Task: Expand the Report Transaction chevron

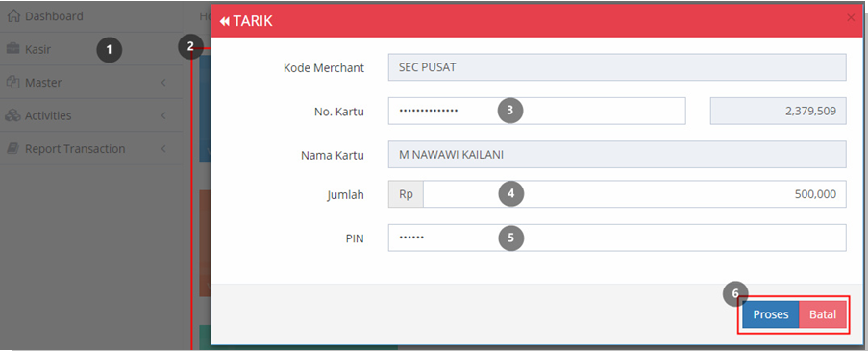Action: (x=163, y=149)
